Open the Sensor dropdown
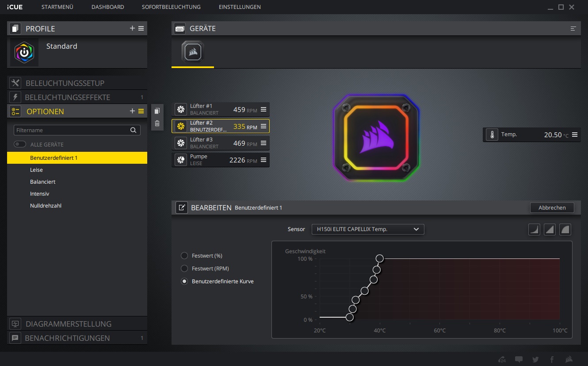This screenshot has width=588, height=366. coord(367,229)
